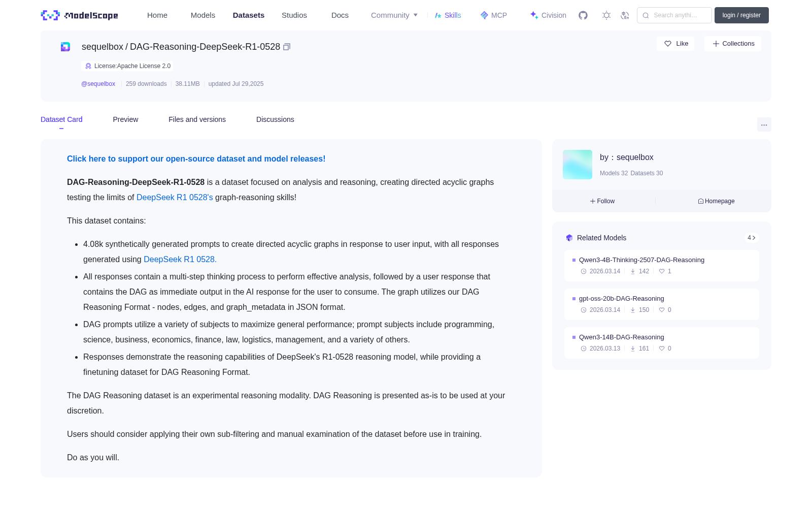Focus the Search anything input field
Image resolution: width=812 pixels, height=508 pixels.
point(674,15)
